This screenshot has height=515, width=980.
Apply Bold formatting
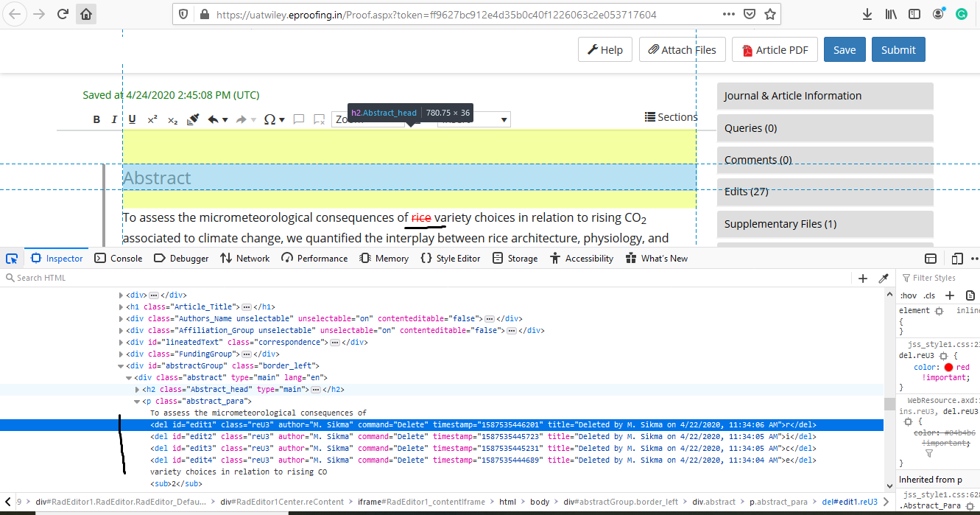[x=96, y=119]
